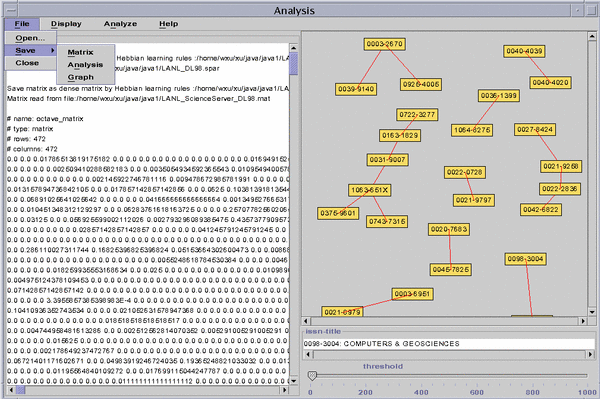Select graph node 0743-7315
Viewport: 600px width, 399px height.
coord(387,221)
